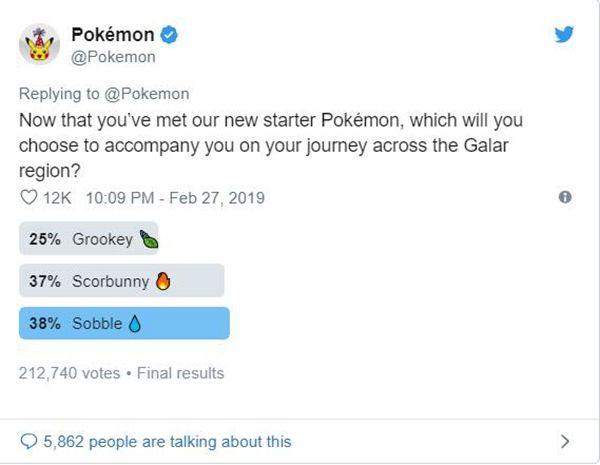Click the Twitter bird logo icon
This screenshot has height=465, width=600.
tap(564, 34)
